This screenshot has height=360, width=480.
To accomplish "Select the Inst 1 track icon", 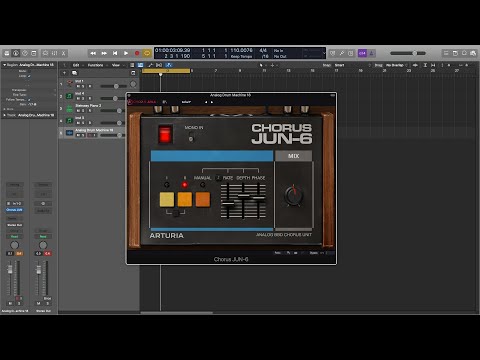I will point(69,83).
